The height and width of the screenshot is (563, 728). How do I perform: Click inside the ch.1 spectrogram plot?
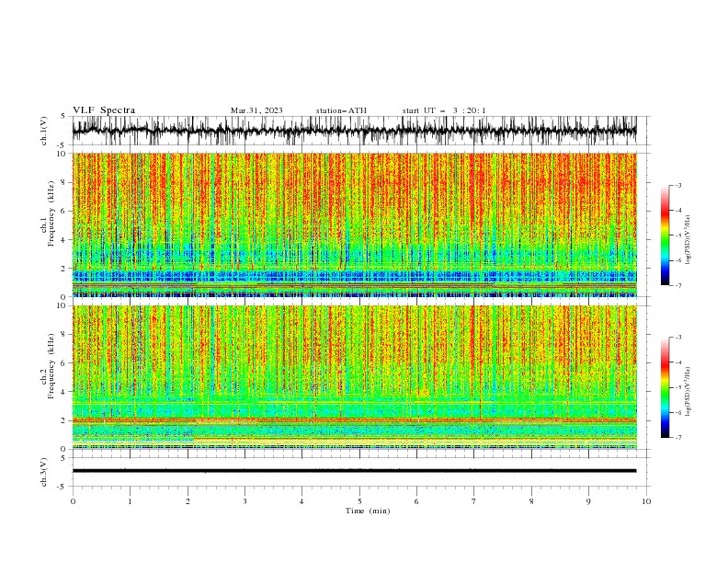click(x=354, y=224)
